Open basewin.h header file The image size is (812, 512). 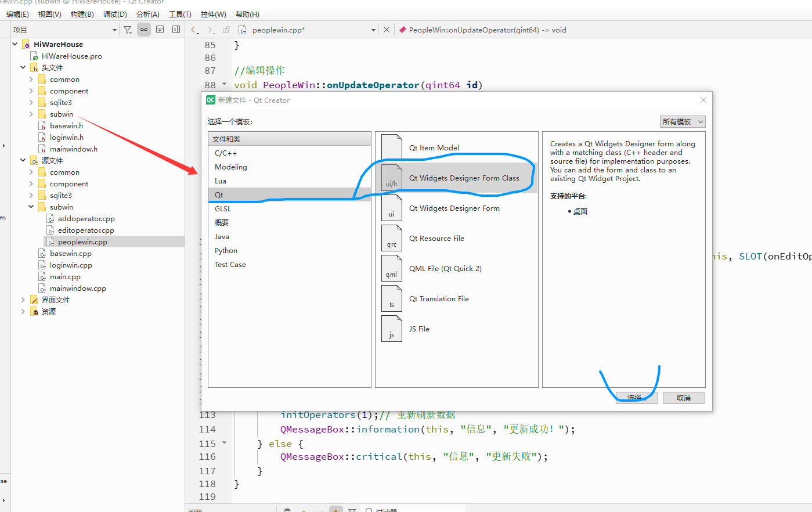66,125
